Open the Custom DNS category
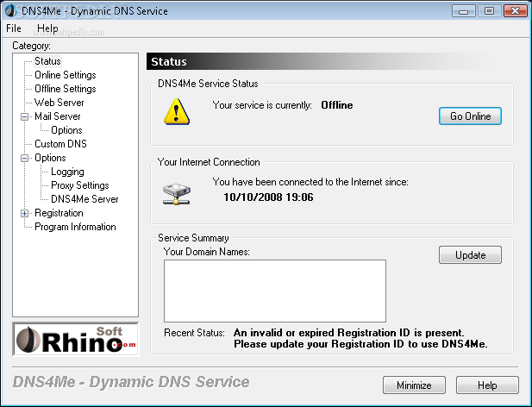The image size is (532, 407). coord(60,144)
